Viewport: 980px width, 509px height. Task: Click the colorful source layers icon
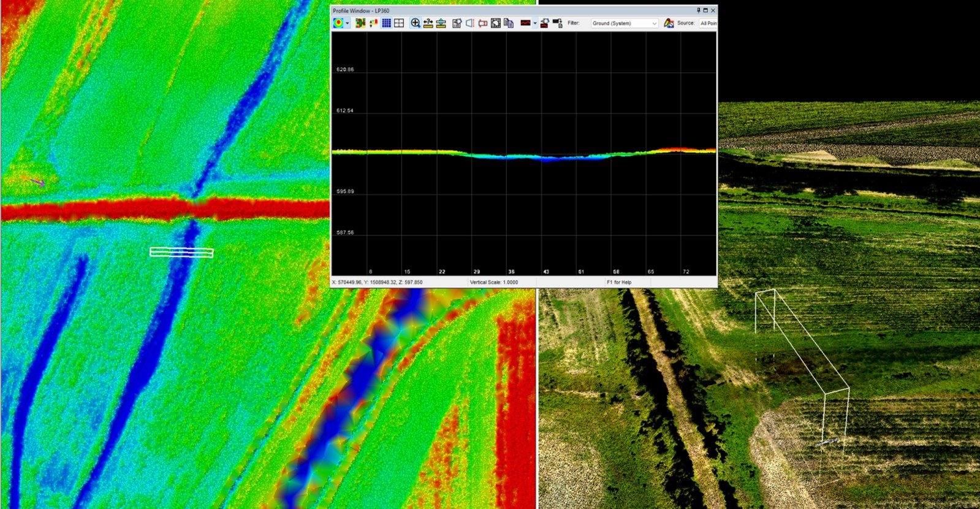(x=669, y=23)
